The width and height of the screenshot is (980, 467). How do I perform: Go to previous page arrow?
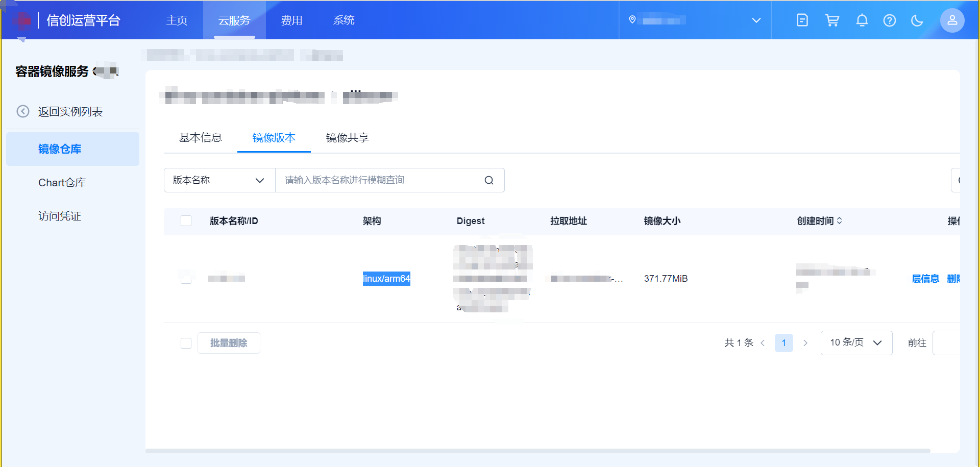tap(763, 343)
